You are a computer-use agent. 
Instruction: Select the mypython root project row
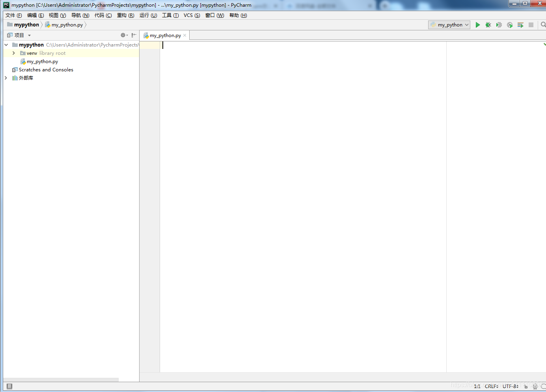pyautogui.click(x=71, y=45)
